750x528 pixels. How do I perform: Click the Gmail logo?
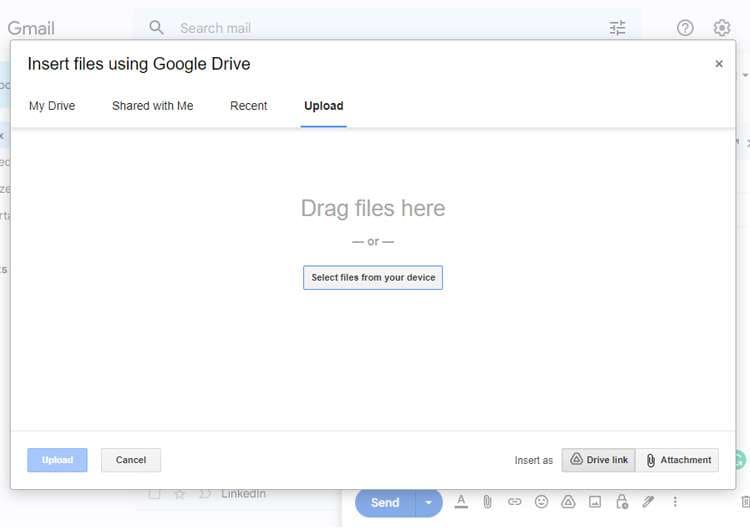pyautogui.click(x=31, y=28)
